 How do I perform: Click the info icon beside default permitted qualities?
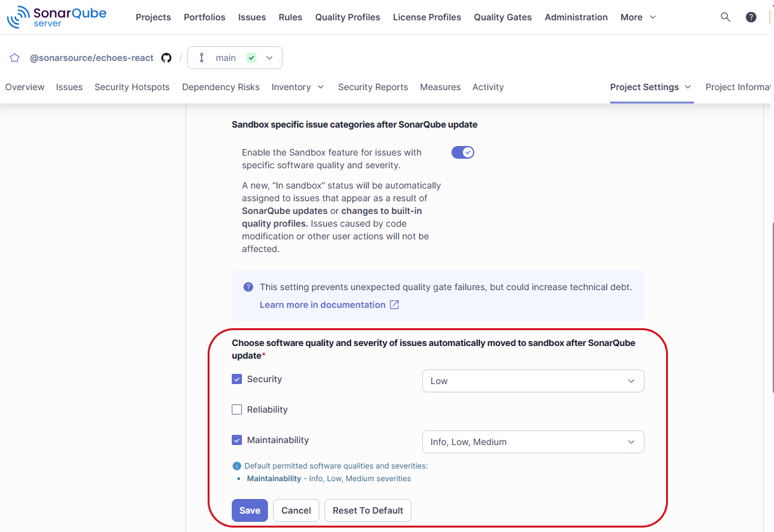pyautogui.click(x=237, y=466)
